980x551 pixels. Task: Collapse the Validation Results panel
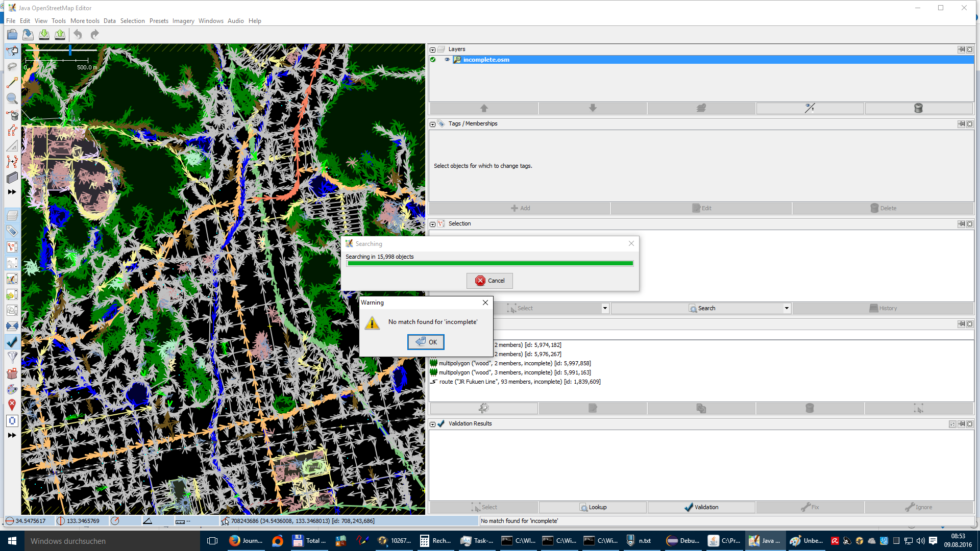coord(433,424)
